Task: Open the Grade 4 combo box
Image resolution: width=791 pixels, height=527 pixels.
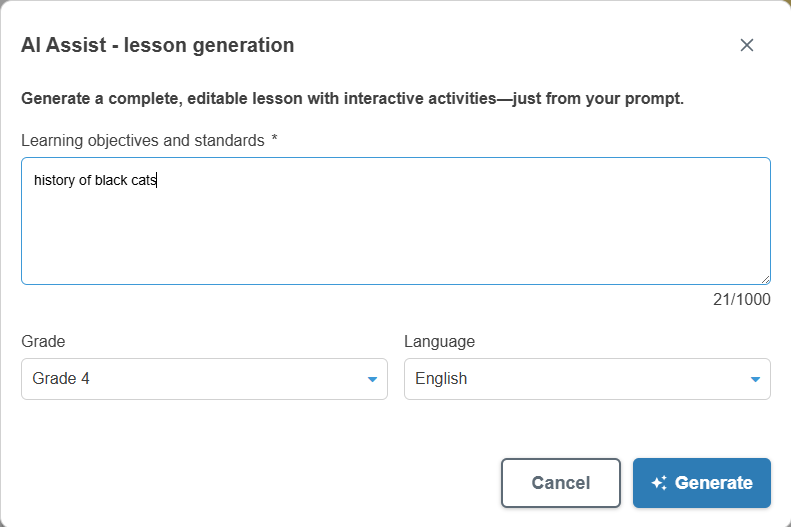Action: click(204, 379)
